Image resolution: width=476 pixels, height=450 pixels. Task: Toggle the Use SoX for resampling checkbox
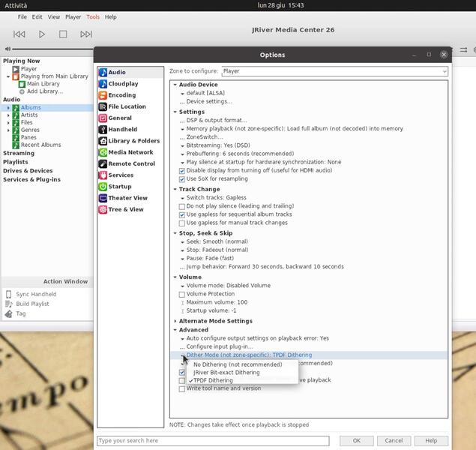coord(182,179)
